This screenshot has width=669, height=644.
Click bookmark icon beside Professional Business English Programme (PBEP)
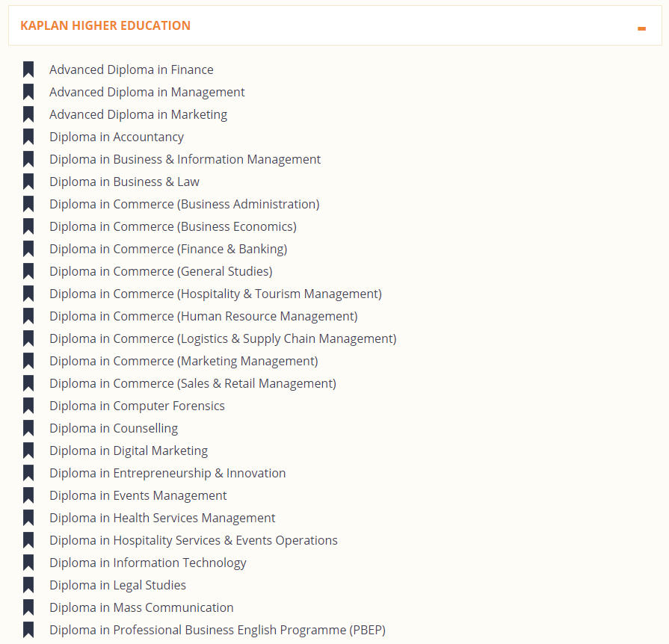coord(28,630)
